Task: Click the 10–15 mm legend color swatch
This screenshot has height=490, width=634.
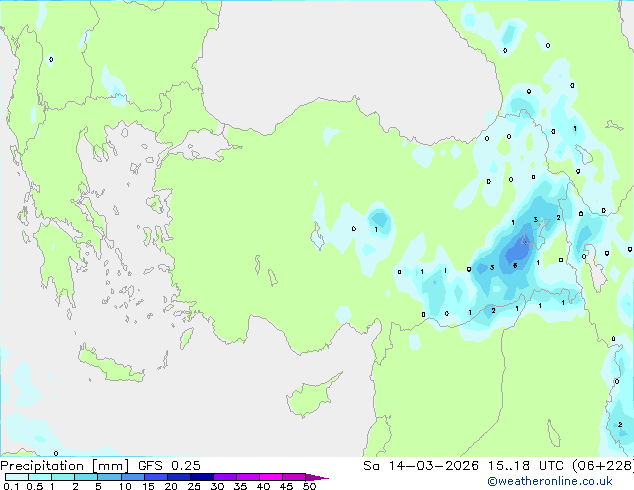Action: coord(132,477)
